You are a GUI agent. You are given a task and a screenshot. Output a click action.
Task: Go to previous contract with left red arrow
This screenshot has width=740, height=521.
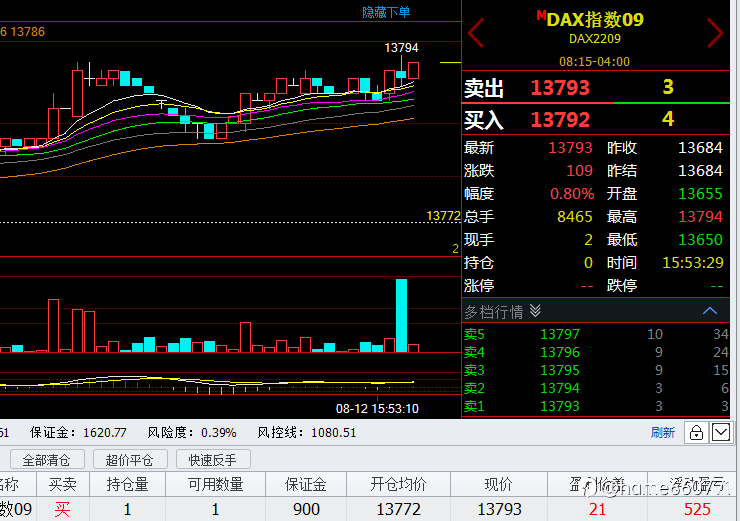476,33
